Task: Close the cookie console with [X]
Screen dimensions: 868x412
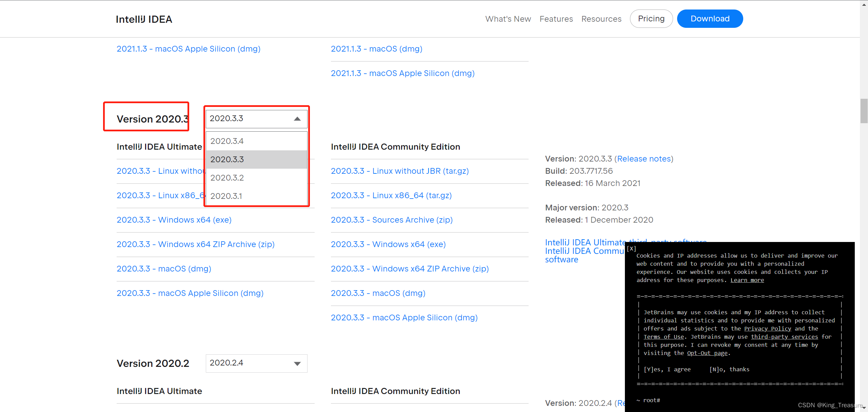Action: click(631, 248)
